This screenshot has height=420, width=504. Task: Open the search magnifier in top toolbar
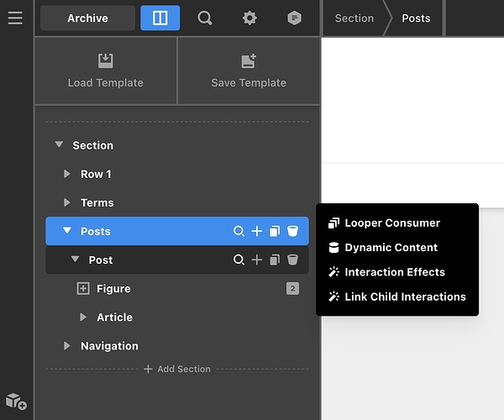pyautogui.click(x=205, y=18)
